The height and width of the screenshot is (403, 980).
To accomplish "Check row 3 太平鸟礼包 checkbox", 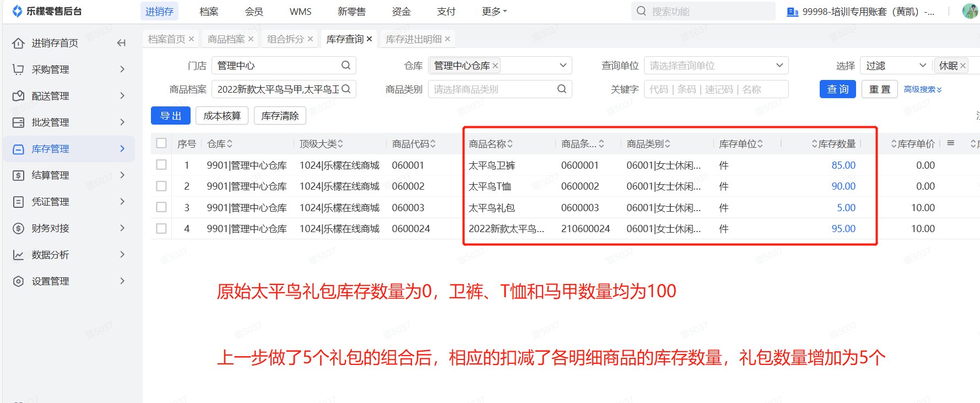I will click(x=161, y=207).
